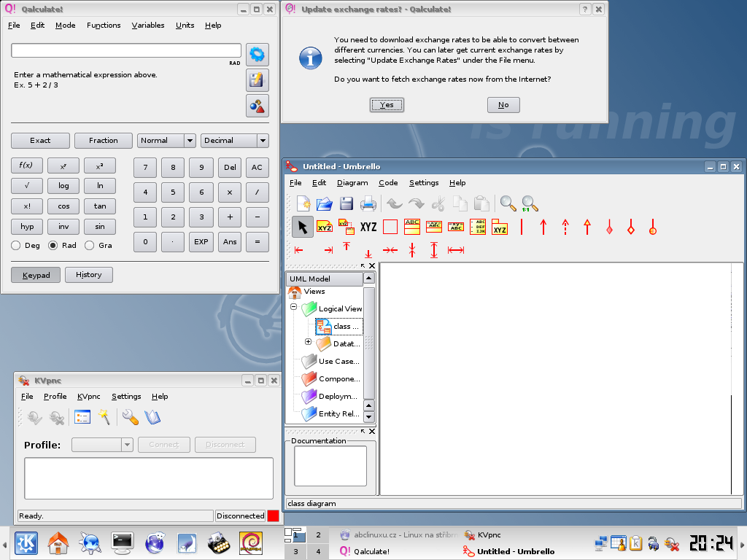Click the AC clear button
The image size is (747, 560).
tap(258, 168)
